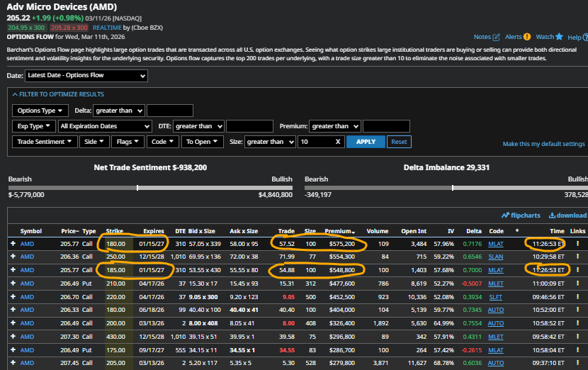Open the Trade Sentiment filter dropdown
588x370 pixels.
[46, 142]
